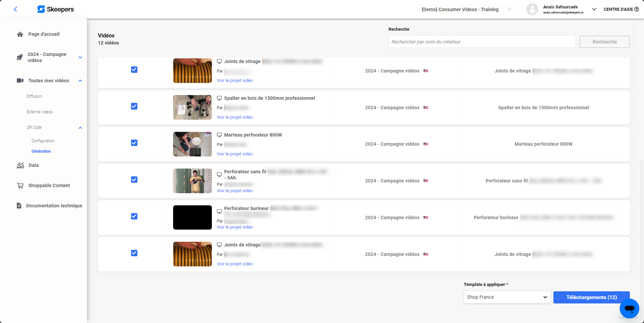Click the back arrow icon

[x=15, y=9]
